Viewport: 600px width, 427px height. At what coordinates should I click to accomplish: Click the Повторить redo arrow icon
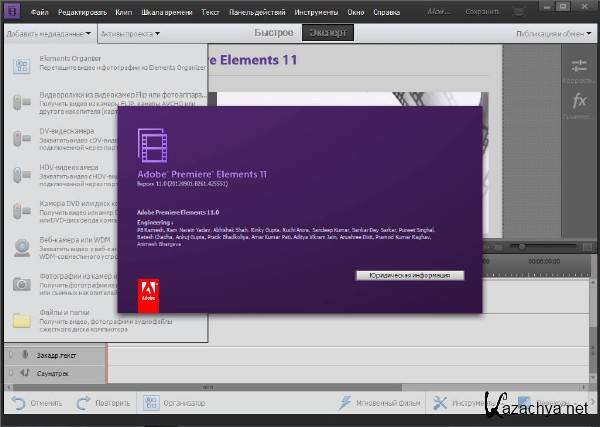coord(84,403)
